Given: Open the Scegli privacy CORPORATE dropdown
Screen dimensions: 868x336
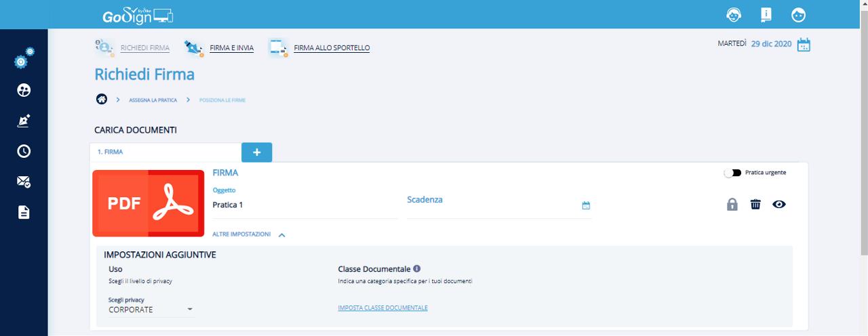Looking at the screenshot, I should (x=151, y=310).
